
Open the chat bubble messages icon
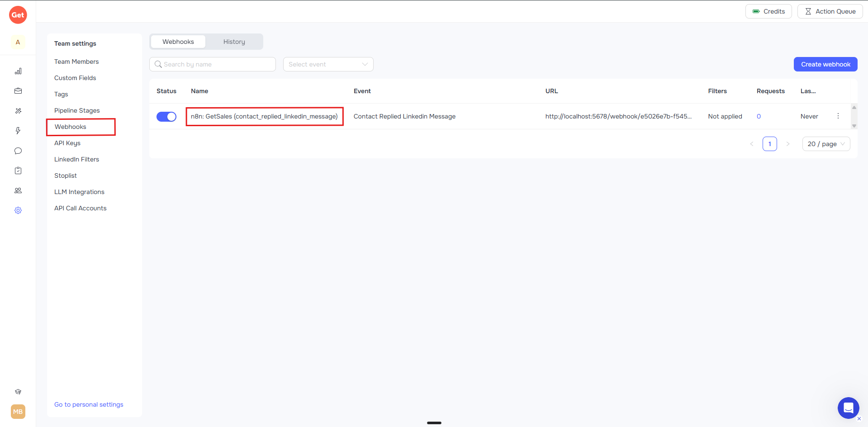[18, 151]
